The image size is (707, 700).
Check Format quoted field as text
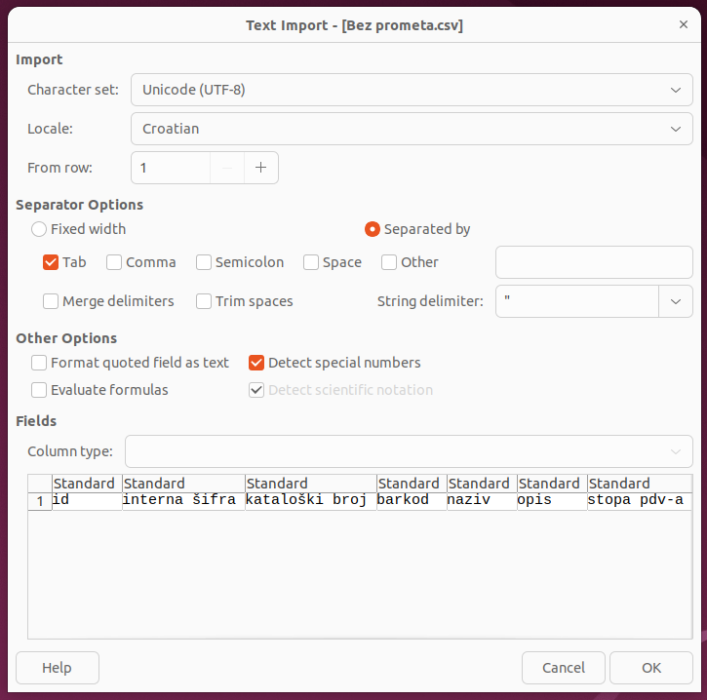click(39, 363)
